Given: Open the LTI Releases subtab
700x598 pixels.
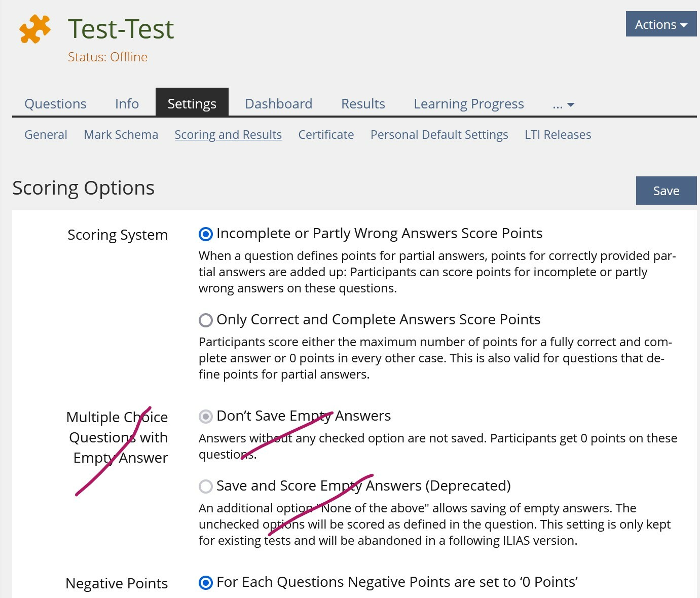Looking at the screenshot, I should pos(558,135).
